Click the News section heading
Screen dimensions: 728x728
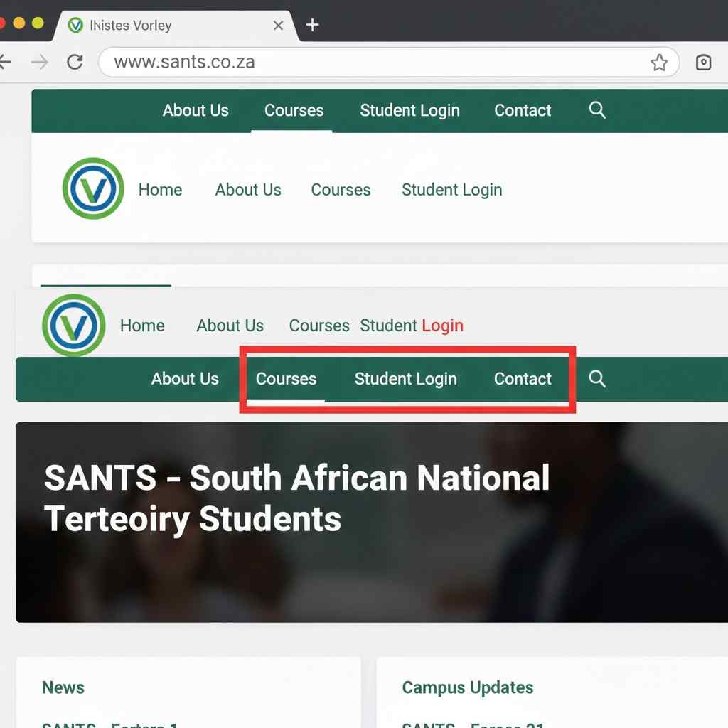[63, 687]
